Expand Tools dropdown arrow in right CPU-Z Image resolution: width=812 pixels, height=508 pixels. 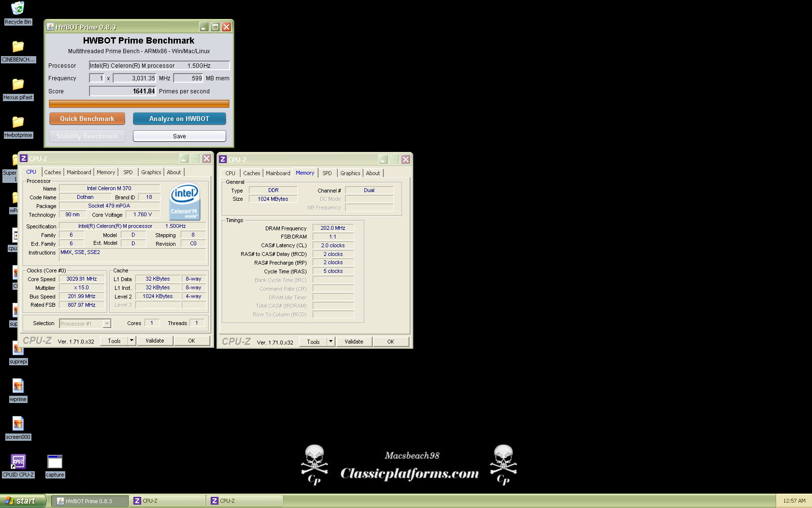coord(331,342)
